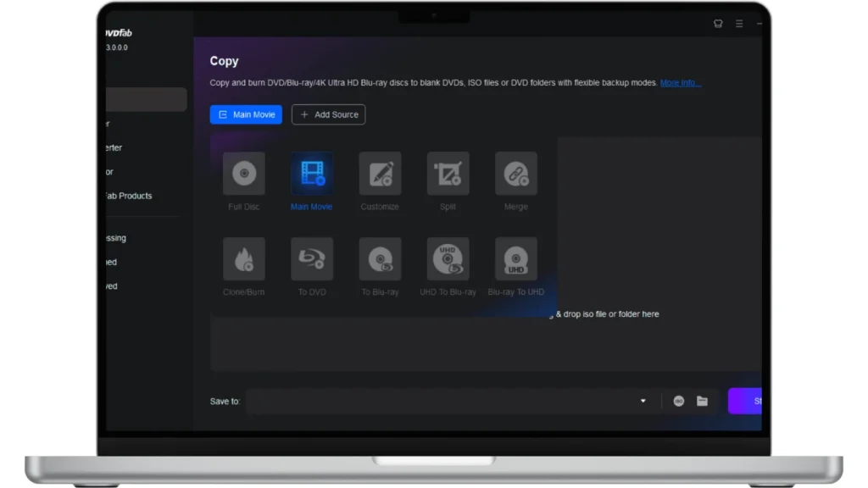Open the Main Movie mode switcher button
Viewport: 868px width, 488px height.
tap(246, 114)
